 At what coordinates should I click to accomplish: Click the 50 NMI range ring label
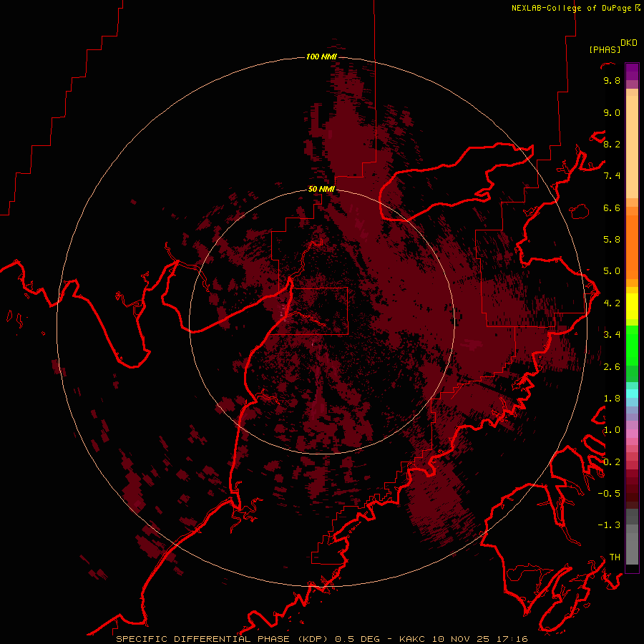click(x=321, y=189)
